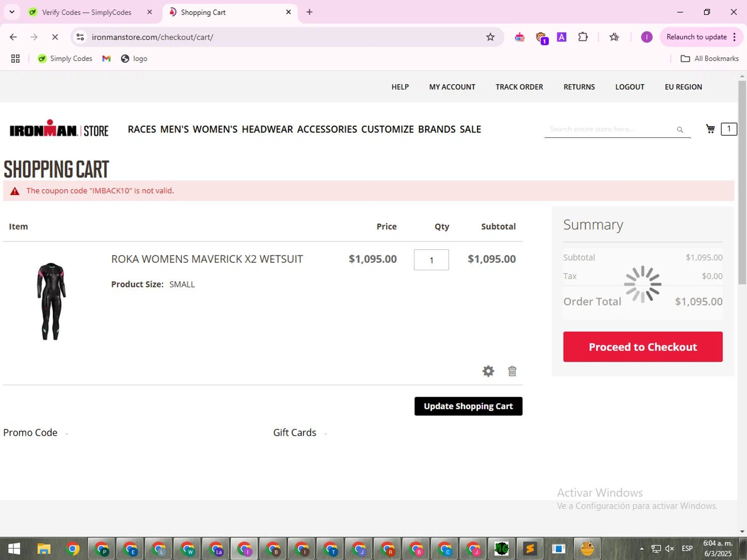Open a new browser tab
This screenshot has height=560, width=747.
pyautogui.click(x=309, y=12)
